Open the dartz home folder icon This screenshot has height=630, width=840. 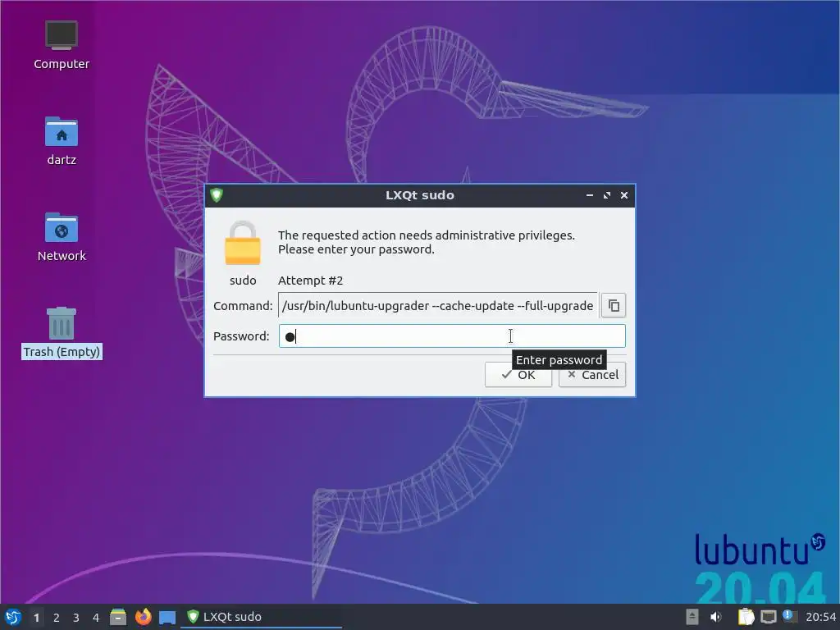(x=61, y=141)
